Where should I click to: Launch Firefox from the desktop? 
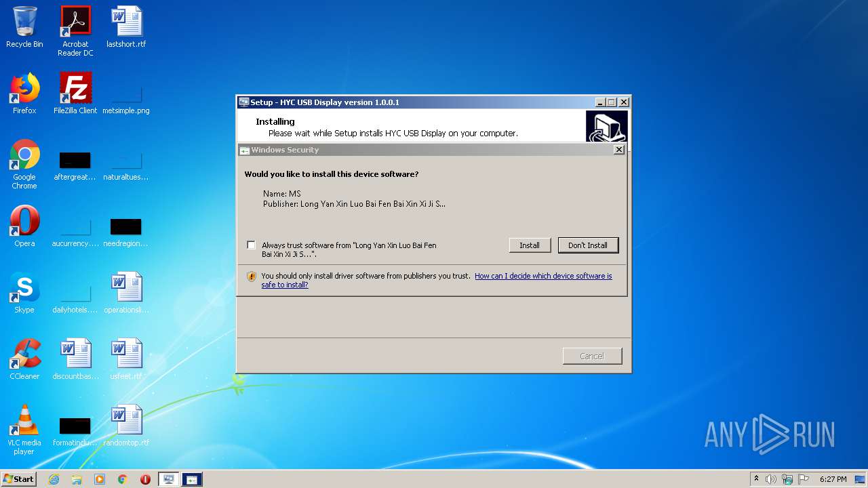click(24, 94)
